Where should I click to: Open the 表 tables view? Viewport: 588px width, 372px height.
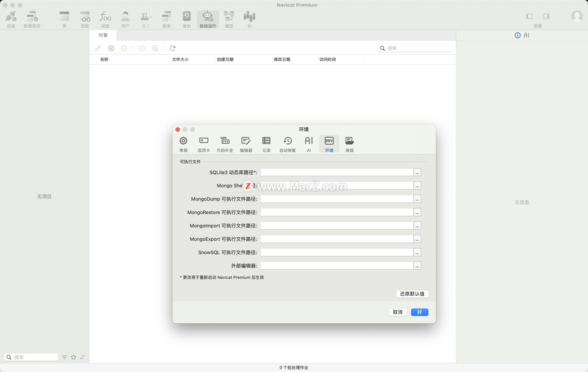pyautogui.click(x=64, y=19)
